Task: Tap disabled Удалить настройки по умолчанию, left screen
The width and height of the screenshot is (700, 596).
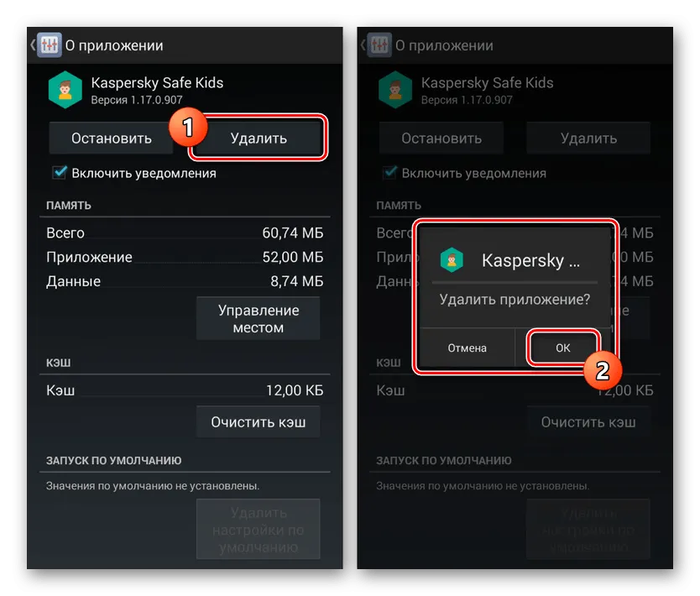Action: point(258,530)
